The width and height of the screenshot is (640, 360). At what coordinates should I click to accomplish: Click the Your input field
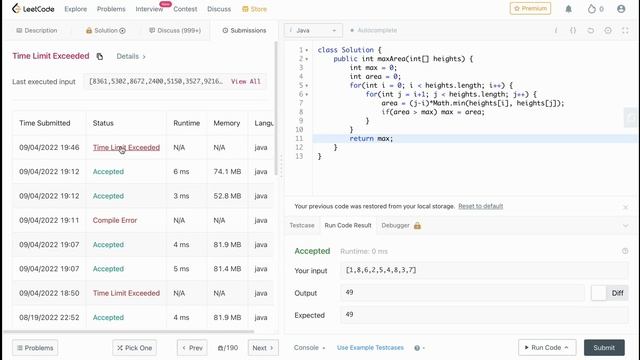pos(484,270)
